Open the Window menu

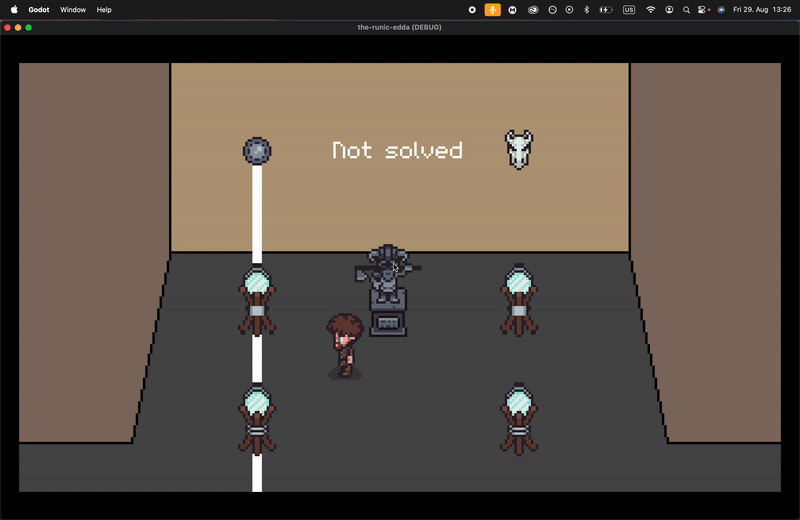click(x=73, y=9)
